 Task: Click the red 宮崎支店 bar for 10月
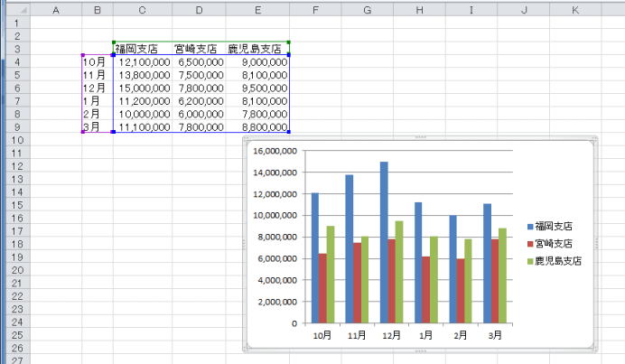click(x=322, y=288)
